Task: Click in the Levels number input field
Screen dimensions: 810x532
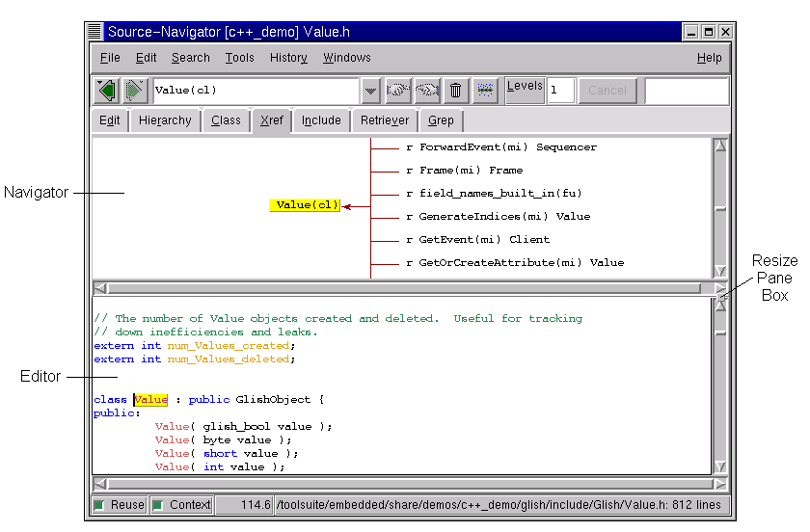Action: tap(561, 91)
